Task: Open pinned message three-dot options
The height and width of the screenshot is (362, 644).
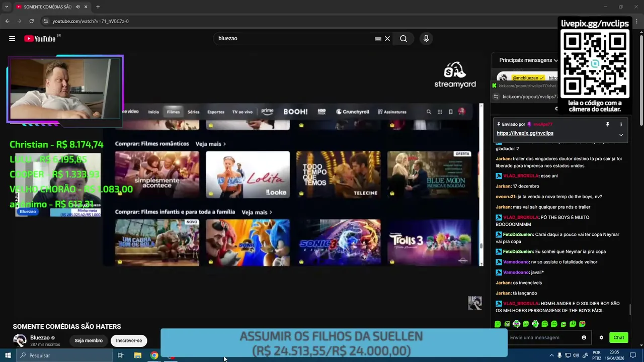Action: point(621,124)
